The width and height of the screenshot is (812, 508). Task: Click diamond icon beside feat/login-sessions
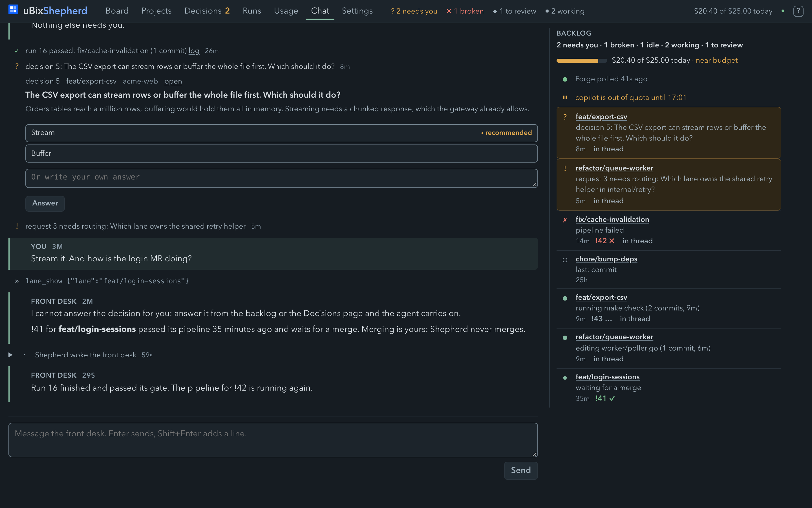tap(565, 378)
